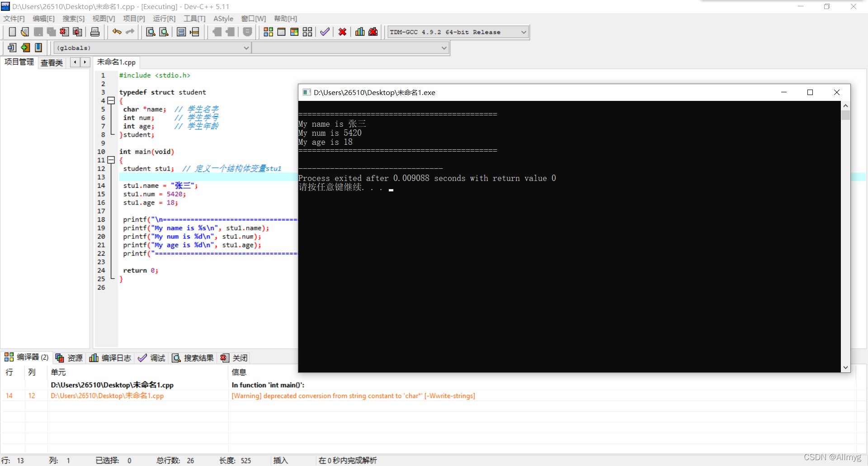Image resolution: width=868 pixels, height=466 pixels.
Task: Click left arrow of the sidebar tab scroller
Action: (x=75, y=62)
